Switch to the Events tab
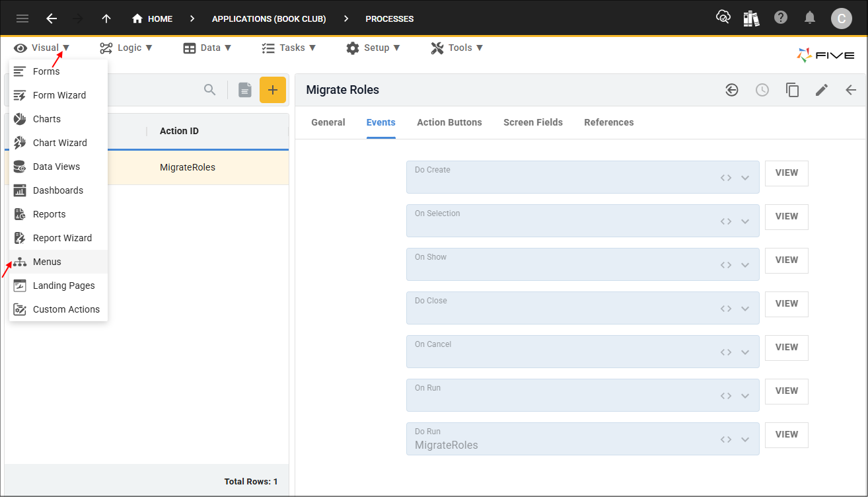868x497 pixels. 381,122
